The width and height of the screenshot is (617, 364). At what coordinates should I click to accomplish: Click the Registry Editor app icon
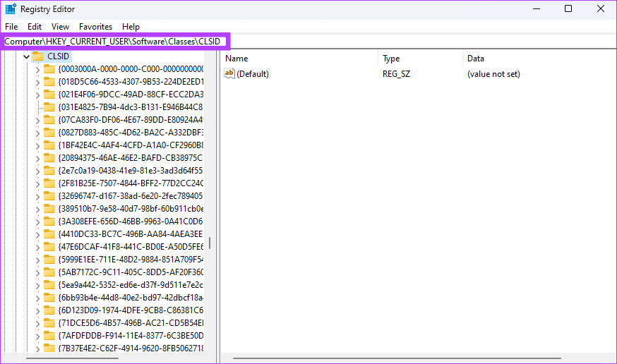pyautogui.click(x=11, y=8)
